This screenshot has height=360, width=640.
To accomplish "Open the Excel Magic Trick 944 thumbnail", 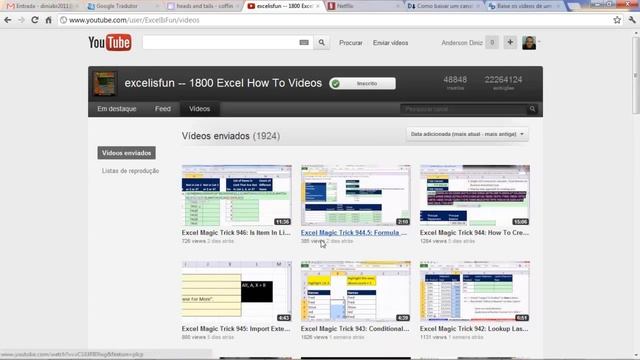I will 475,195.
